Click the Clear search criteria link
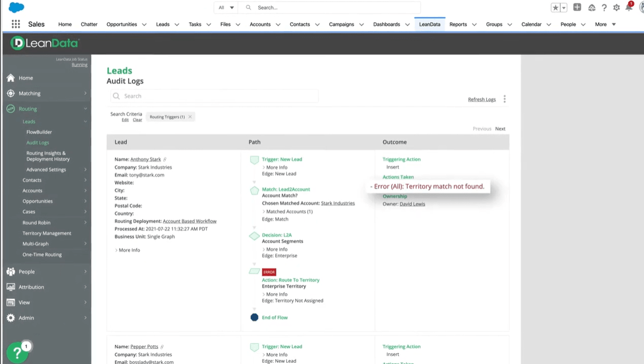The height and width of the screenshot is (364, 644). (137, 120)
